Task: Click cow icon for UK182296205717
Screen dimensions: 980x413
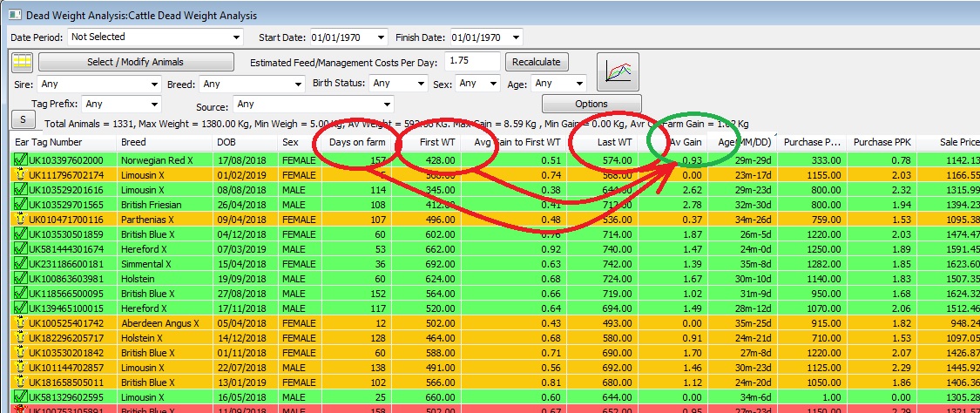Action: [20, 338]
